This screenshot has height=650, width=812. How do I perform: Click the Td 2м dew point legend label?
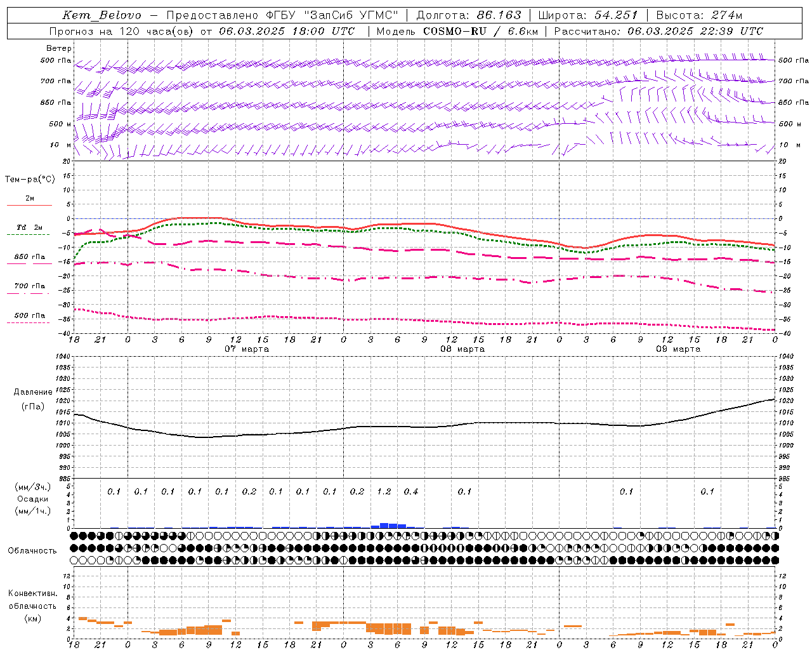[x=30, y=227]
